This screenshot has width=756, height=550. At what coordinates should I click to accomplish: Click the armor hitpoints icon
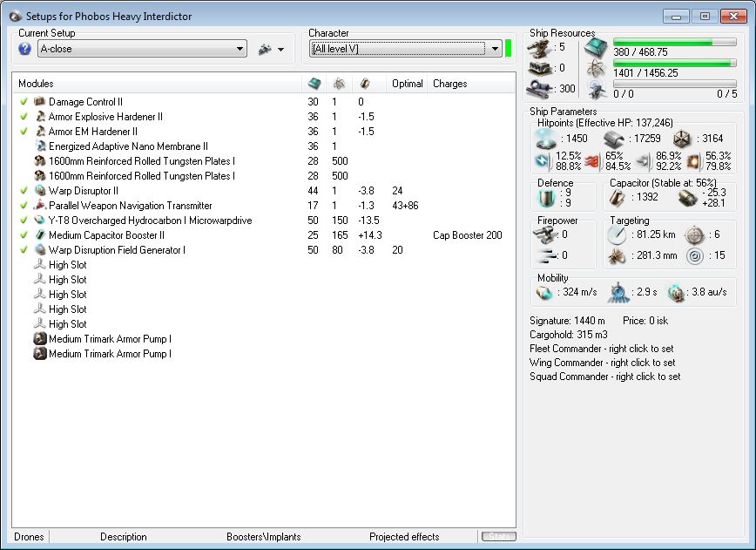[614, 139]
